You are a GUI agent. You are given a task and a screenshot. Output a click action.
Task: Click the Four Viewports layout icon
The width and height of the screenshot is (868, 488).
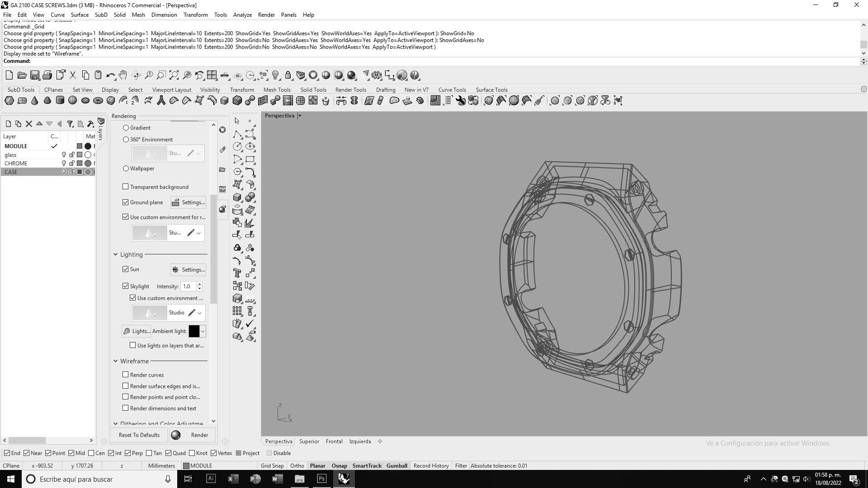pyautogui.click(x=212, y=75)
